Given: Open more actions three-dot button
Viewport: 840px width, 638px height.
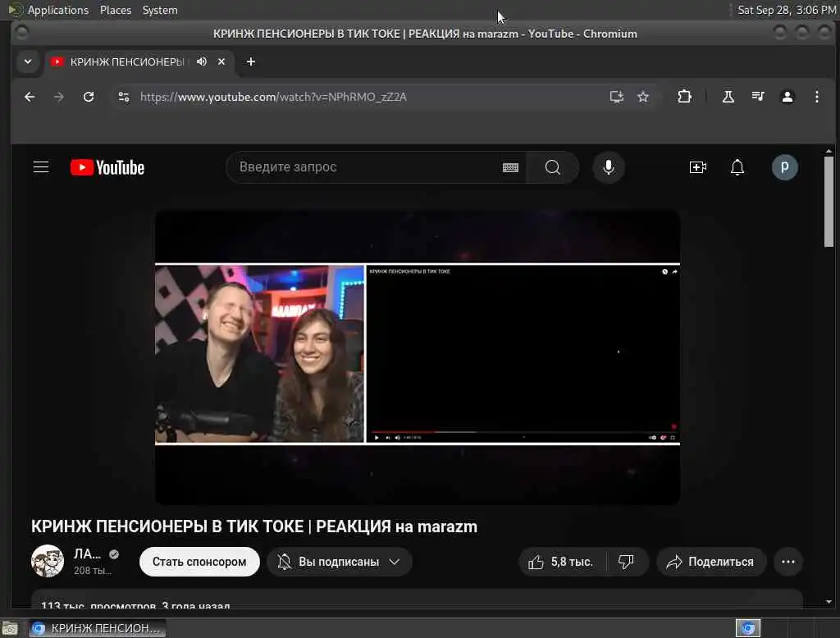Looking at the screenshot, I should click(787, 562).
